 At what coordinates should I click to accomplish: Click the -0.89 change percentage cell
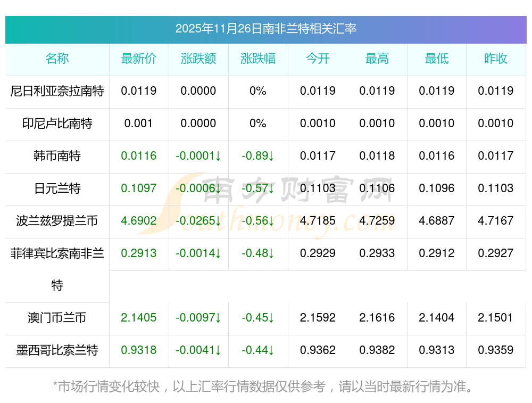[258, 156]
